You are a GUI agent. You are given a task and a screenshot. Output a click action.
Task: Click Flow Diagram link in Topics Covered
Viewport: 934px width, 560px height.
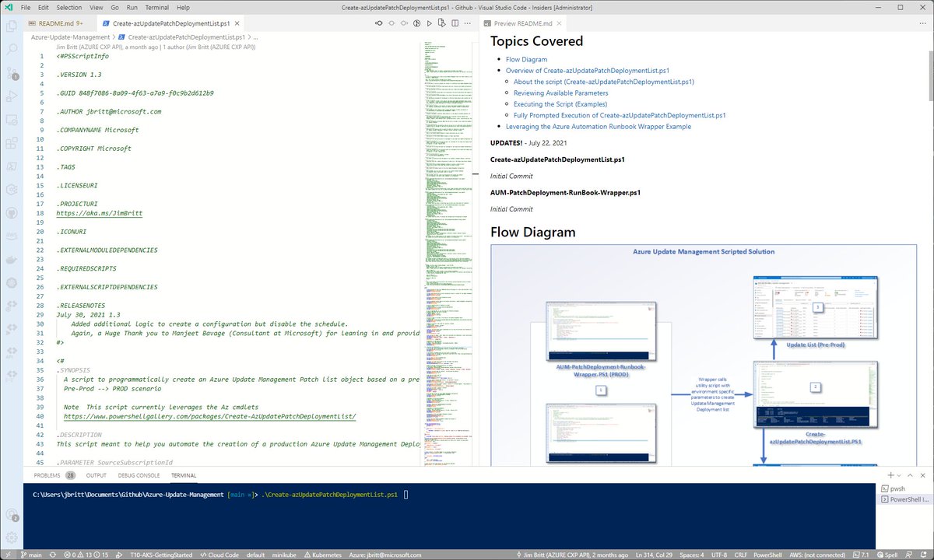click(x=526, y=59)
